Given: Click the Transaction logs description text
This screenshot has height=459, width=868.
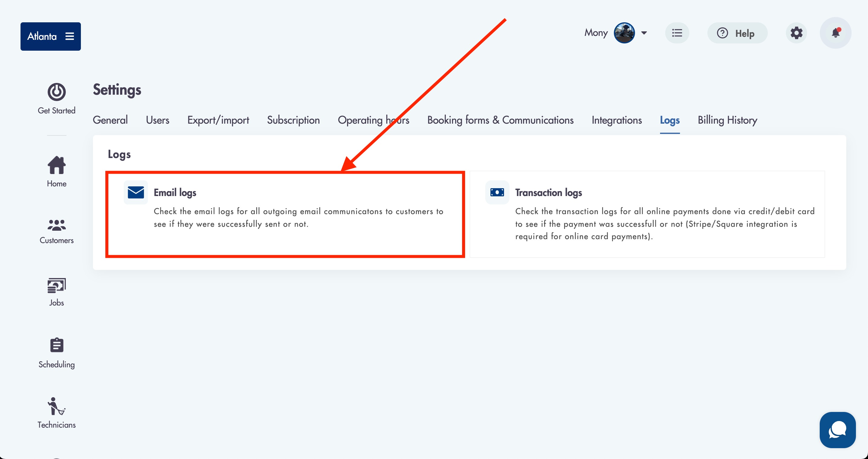Looking at the screenshot, I should click(x=665, y=224).
